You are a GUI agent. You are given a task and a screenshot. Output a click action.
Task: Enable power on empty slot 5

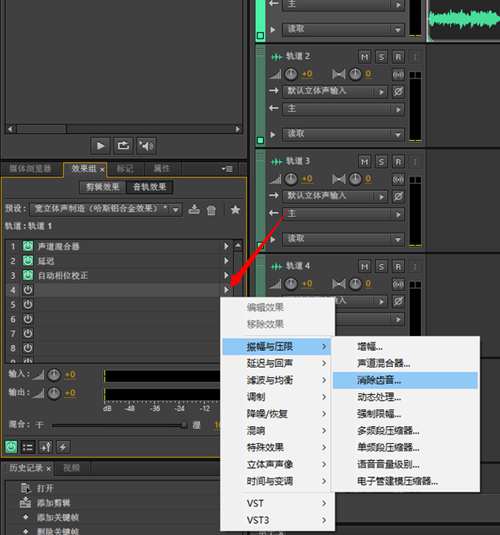coord(28,304)
